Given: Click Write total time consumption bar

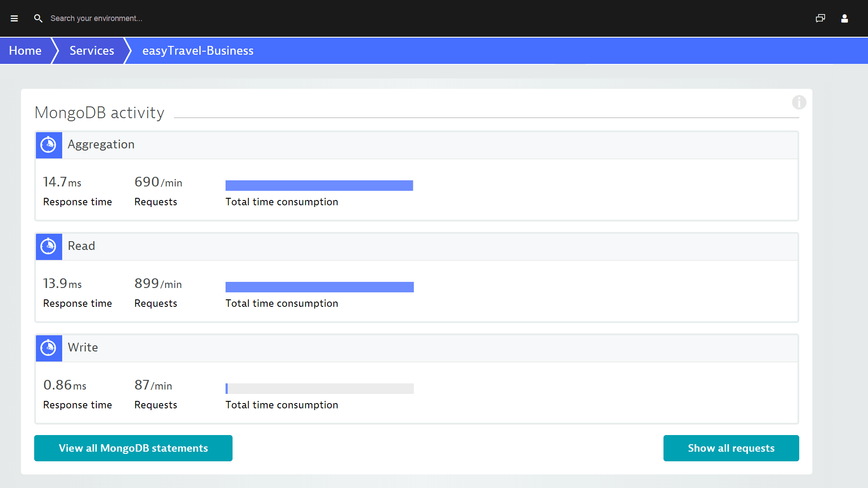Looking at the screenshot, I should 320,389.
